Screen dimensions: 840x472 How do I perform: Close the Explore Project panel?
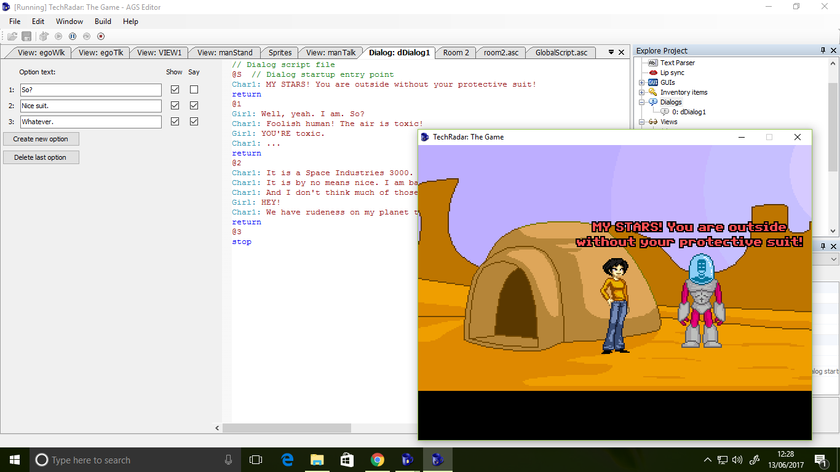click(834, 50)
